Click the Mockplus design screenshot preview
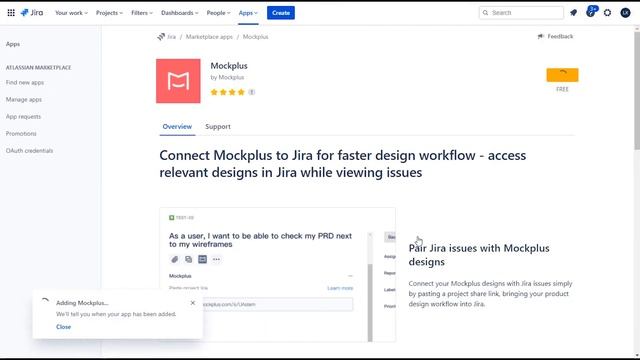The image size is (640, 360). [278, 274]
